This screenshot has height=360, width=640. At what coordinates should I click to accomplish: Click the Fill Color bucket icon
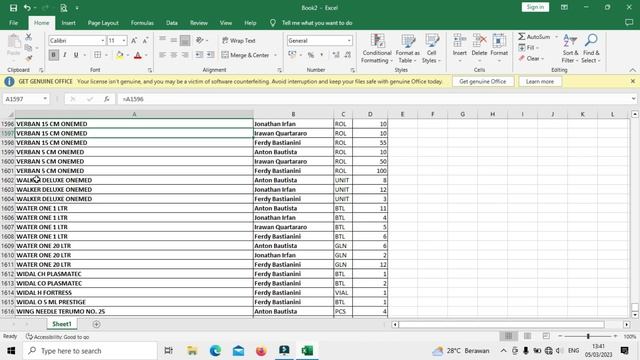120,55
